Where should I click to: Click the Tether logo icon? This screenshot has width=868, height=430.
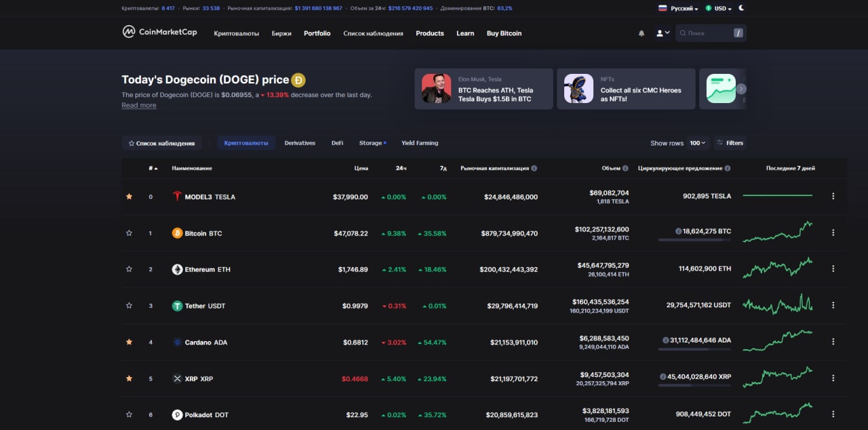(x=177, y=306)
